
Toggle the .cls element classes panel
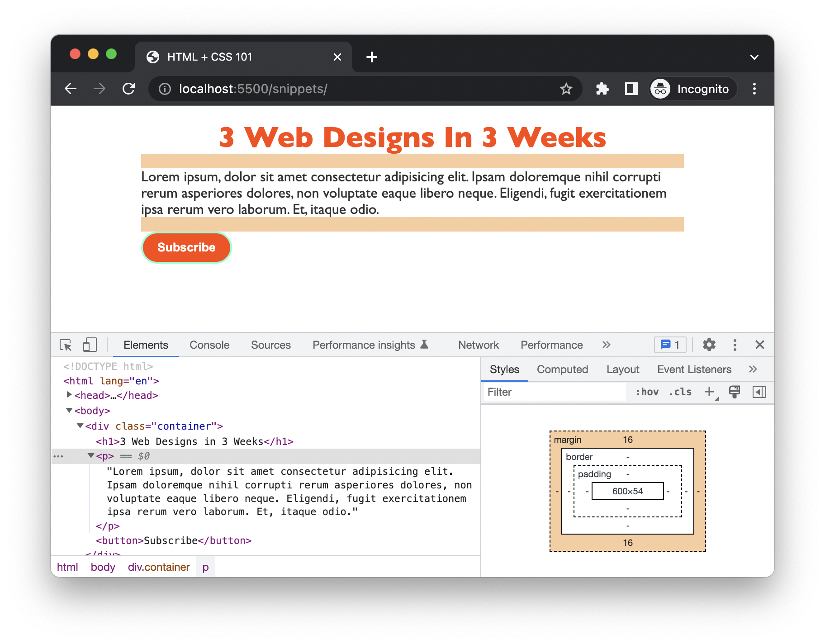point(680,392)
